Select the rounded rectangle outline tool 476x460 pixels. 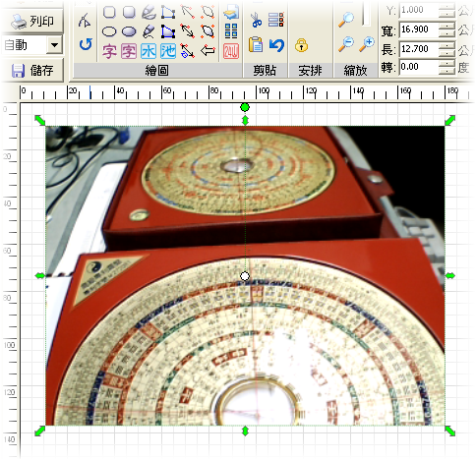tap(109, 13)
